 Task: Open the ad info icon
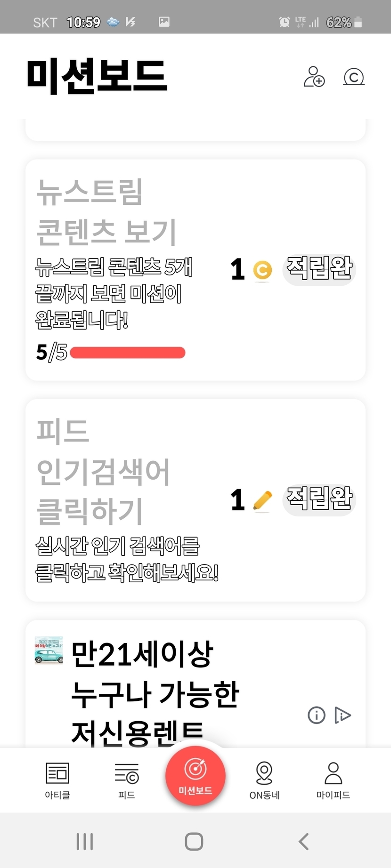pos(316,715)
